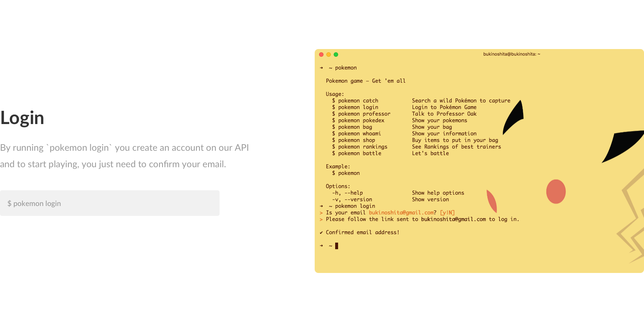The image size is (644, 322).
Task: Click the green maximize dot of terminal
Action: [x=336, y=55]
